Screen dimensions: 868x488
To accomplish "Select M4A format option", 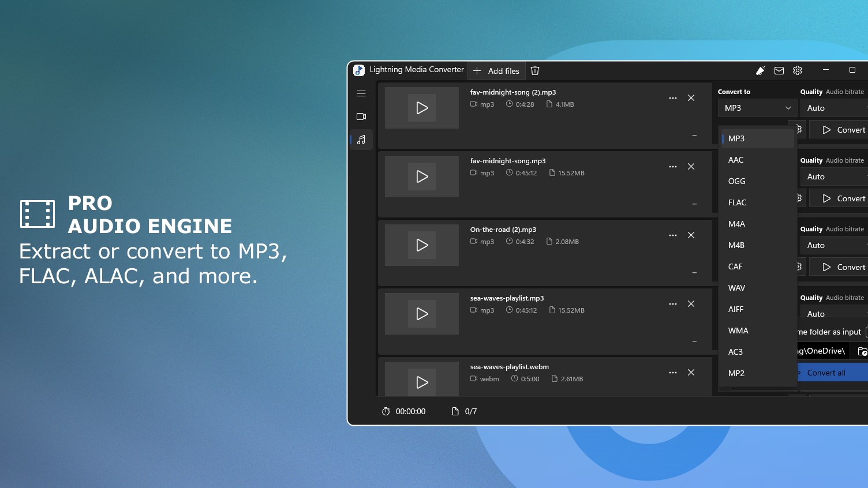I will click(x=758, y=224).
